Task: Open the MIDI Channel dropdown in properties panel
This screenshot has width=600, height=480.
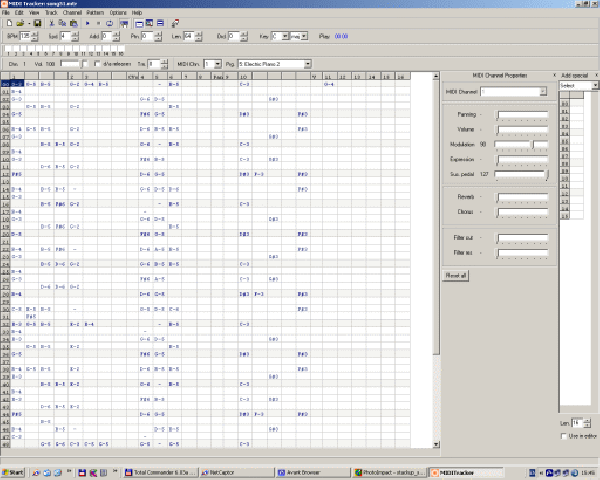Action: tap(542, 91)
